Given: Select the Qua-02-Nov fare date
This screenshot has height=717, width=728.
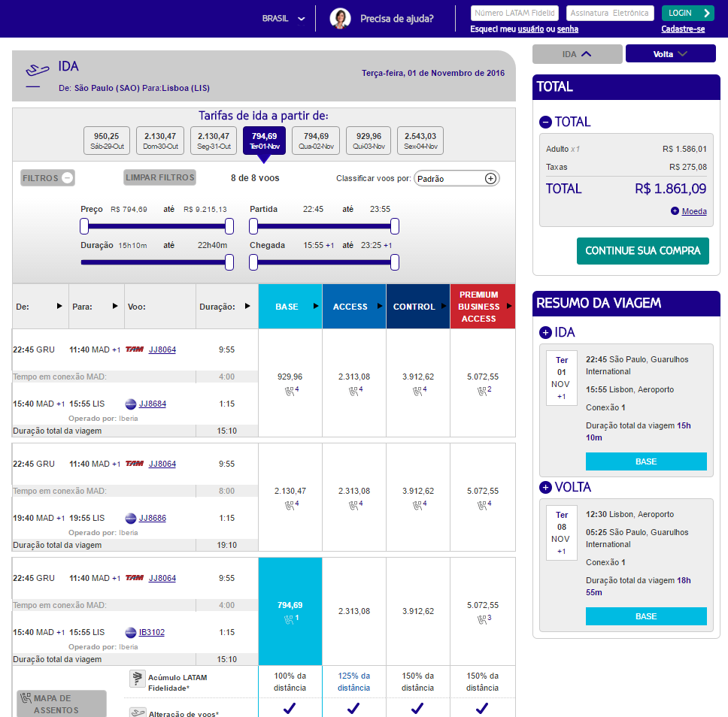Looking at the screenshot, I should coord(316,141).
